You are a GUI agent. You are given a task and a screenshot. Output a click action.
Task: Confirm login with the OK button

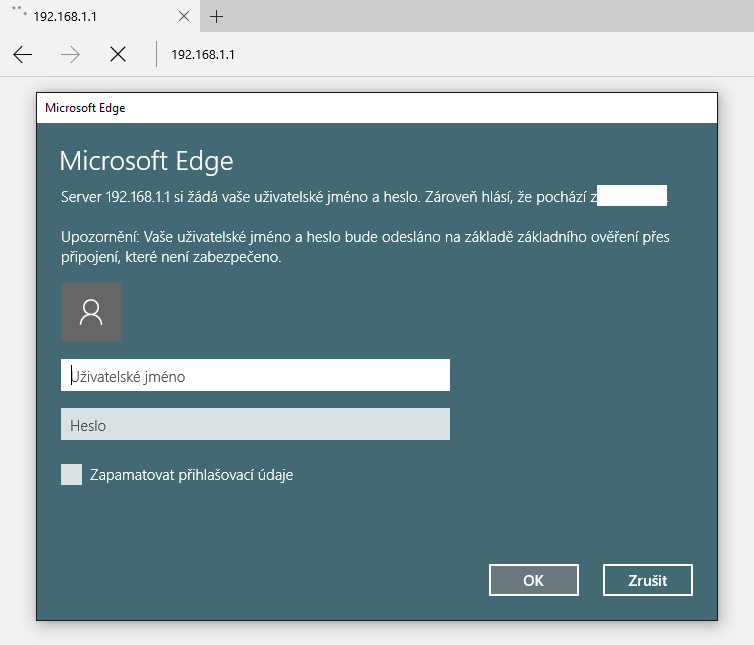pos(534,580)
